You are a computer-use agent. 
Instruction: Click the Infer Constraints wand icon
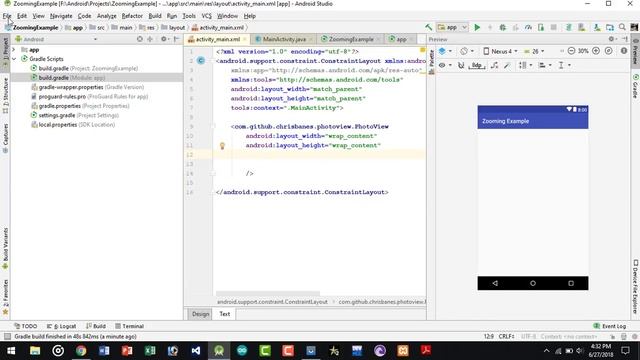coord(507,65)
